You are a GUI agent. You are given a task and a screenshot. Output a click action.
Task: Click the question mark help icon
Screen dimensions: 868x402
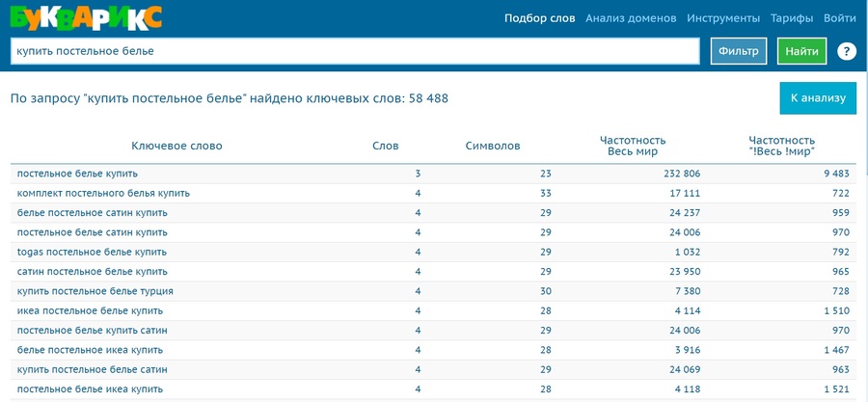pos(847,51)
